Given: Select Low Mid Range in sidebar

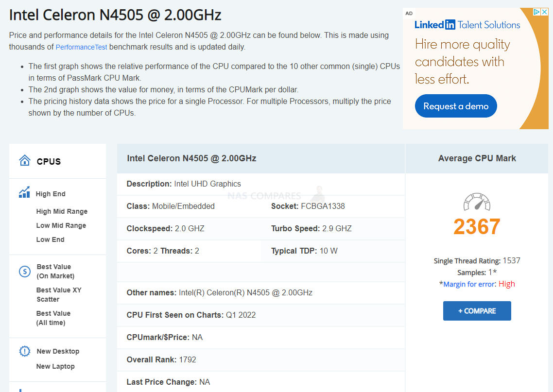Looking at the screenshot, I should (x=61, y=225).
